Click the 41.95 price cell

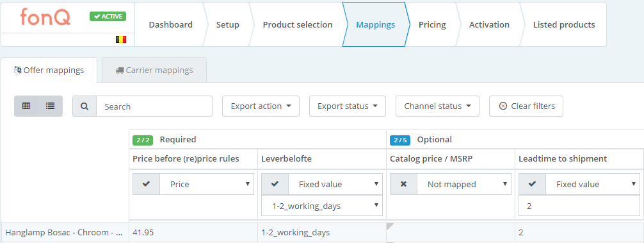pyautogui.click(x=193, y=233)
